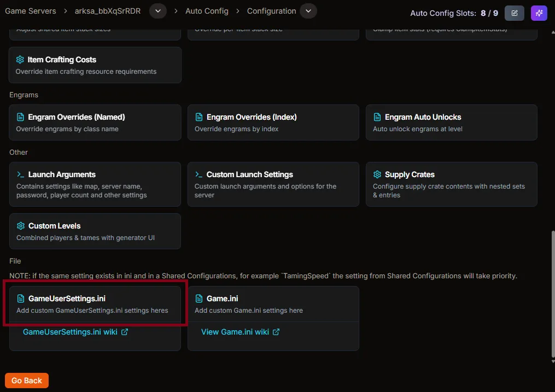Open the Auto Config breadcrumb
The height and width of the screenshot is (392, 555).
(x=207, y=10)
